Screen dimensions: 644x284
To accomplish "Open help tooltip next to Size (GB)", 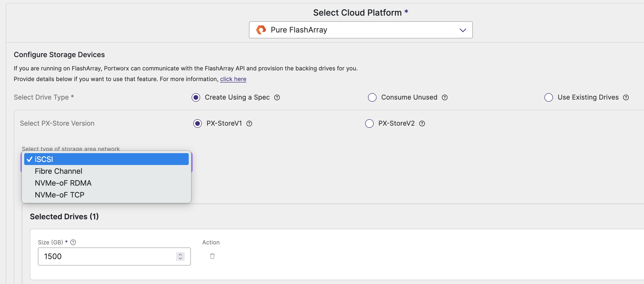I will (x=73, y=242).
